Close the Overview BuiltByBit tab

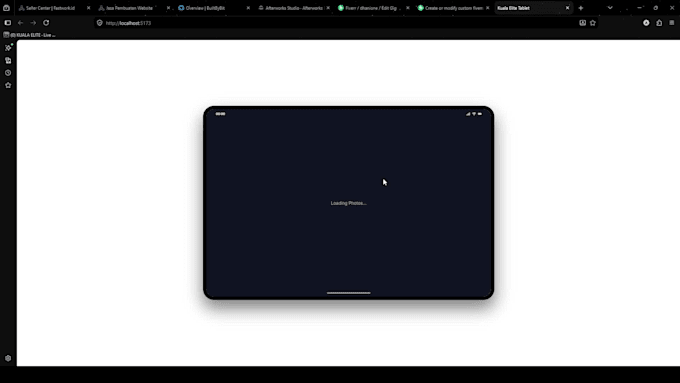click(x=248, y=8)
